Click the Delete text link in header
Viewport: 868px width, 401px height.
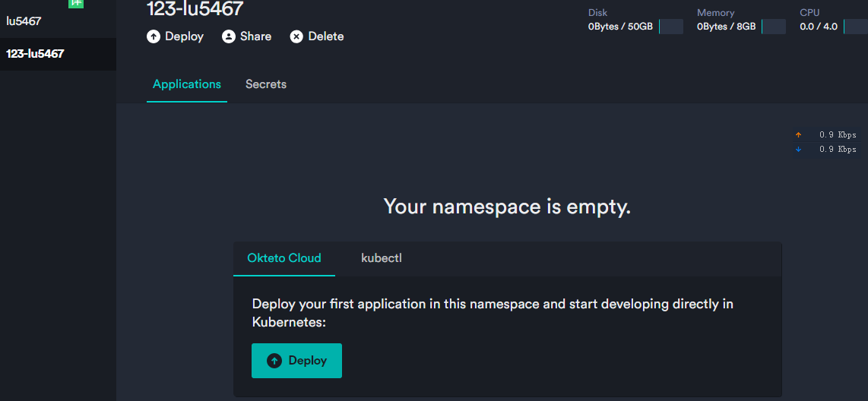tap(326, 36)
